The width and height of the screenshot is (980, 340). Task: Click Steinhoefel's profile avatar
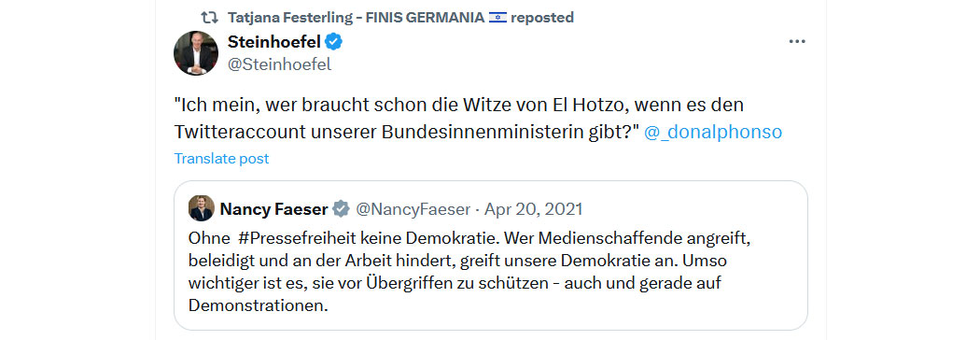196,53
